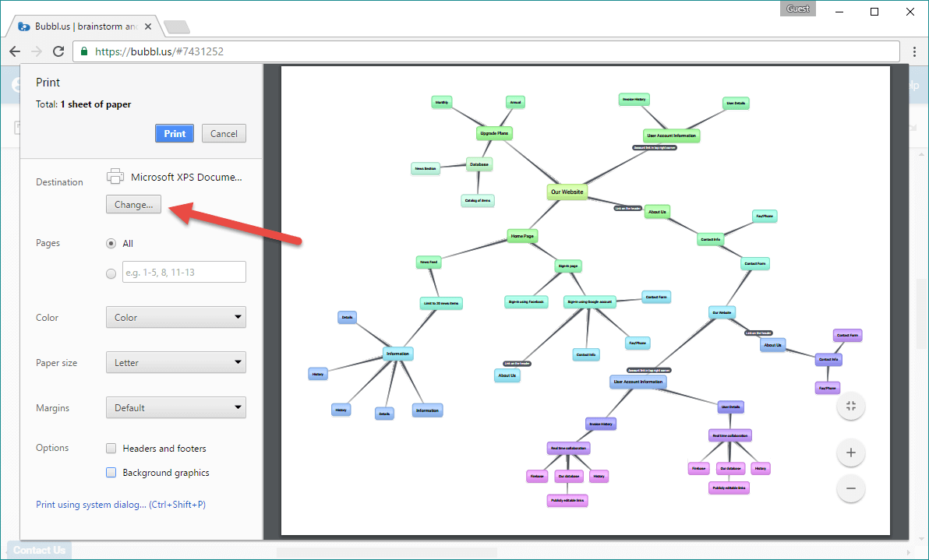Click the 'Sign-in using Facebook' node

(525, 302)
